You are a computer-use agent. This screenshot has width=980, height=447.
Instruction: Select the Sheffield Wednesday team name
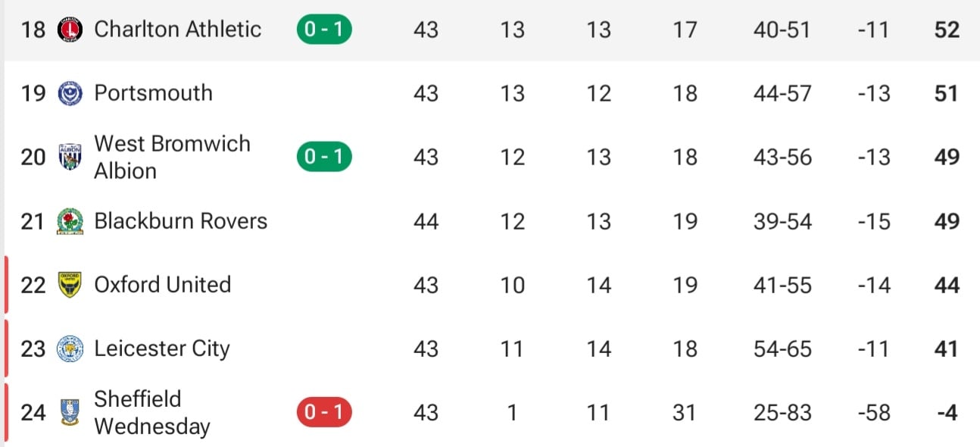click(x=152, y=413)
